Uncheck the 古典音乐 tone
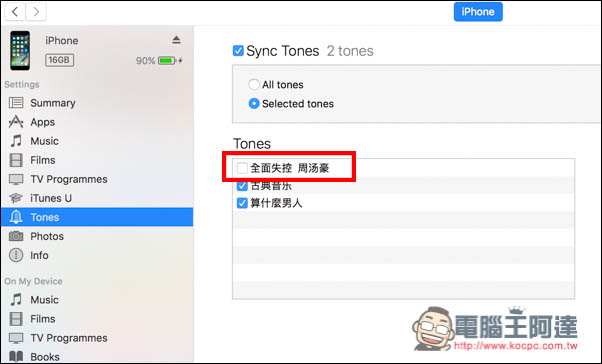602x364 pixels. pos(242,186)
